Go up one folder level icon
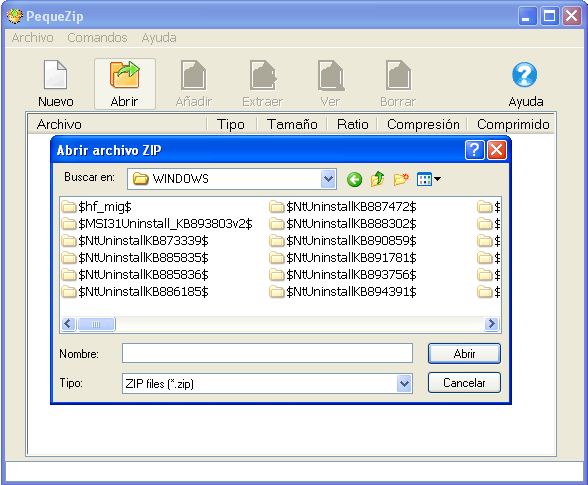Screen dimensions: 588x485 [x=377, y=179]
